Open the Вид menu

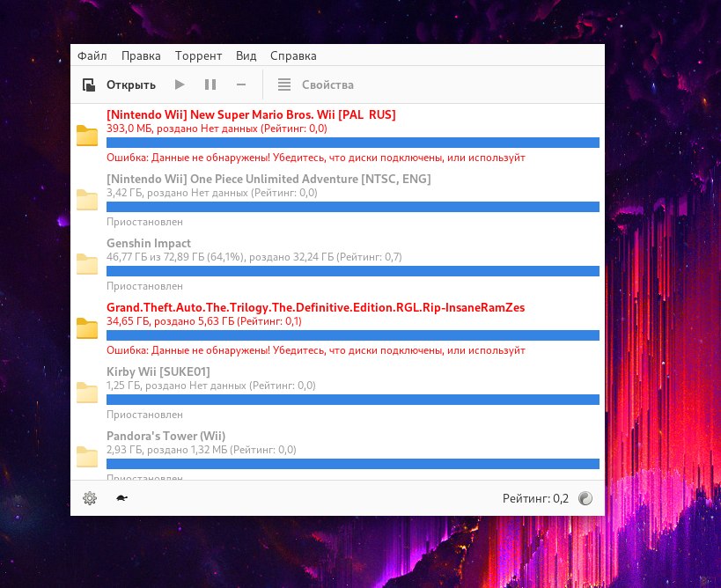click(246, 55)
